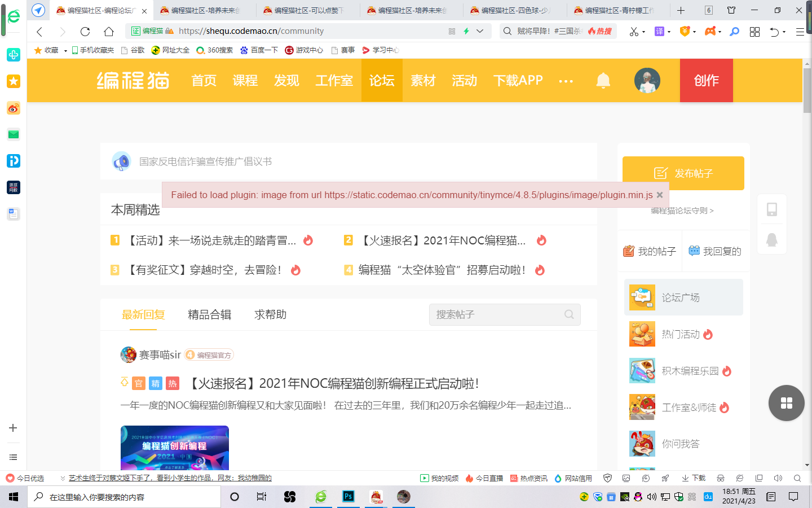Open the NOC post thumbnail image
812x508 pixels.
point(175,448)
